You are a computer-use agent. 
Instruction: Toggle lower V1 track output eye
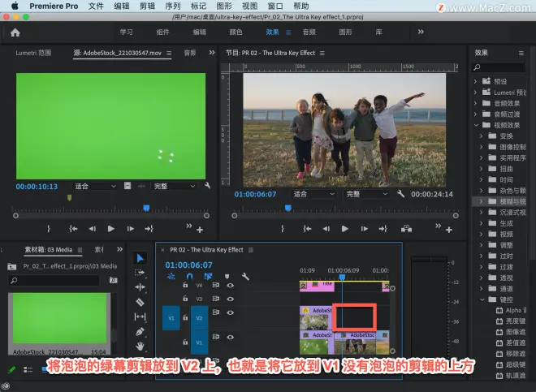click(231, 337)
